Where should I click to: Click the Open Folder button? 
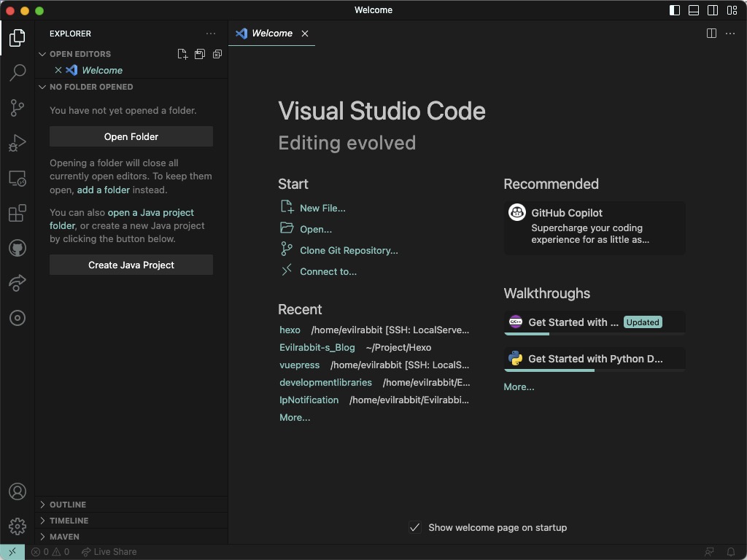(131, 136)
